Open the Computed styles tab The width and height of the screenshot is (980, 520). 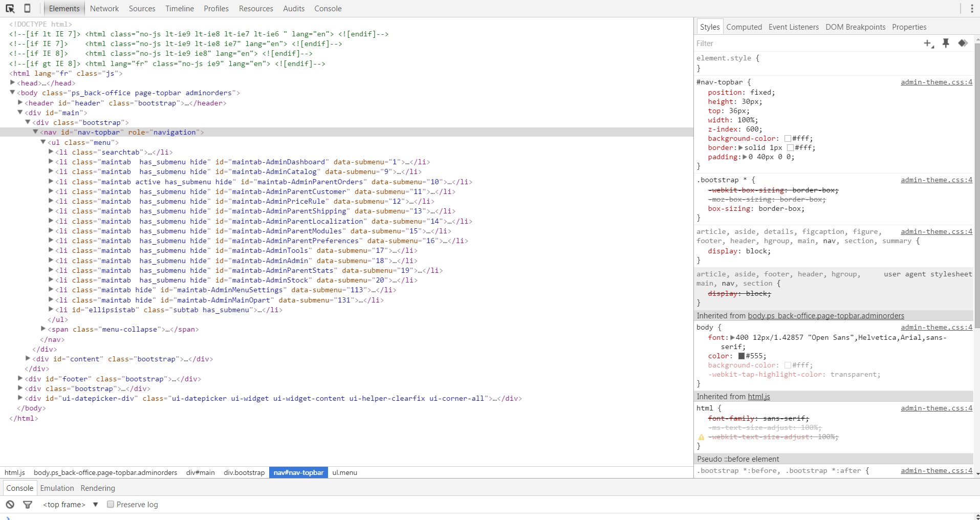tap(744, 27)
